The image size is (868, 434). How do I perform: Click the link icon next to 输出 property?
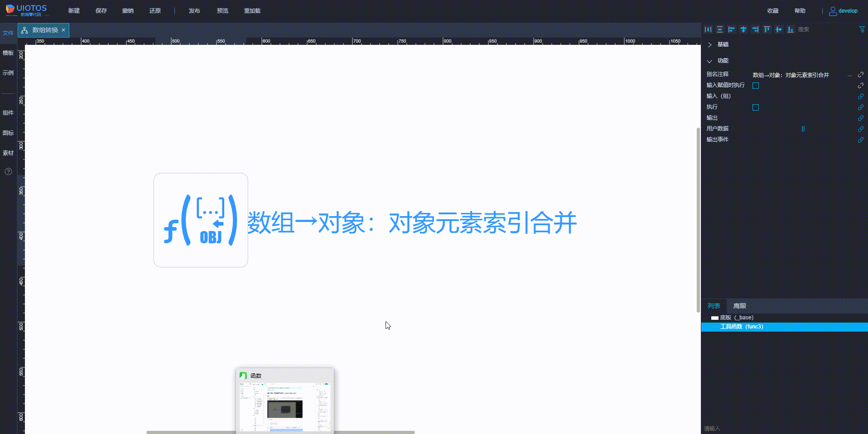pos(861,118)
